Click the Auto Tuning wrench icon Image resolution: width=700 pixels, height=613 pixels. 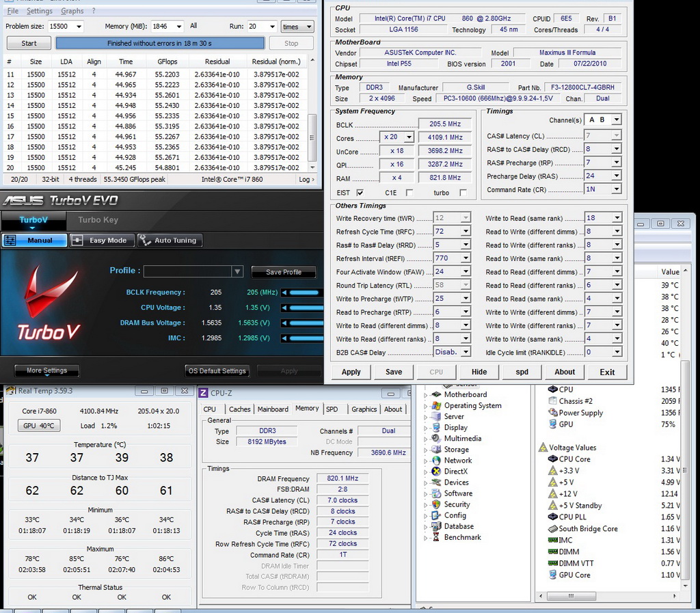tap(145, 240)
